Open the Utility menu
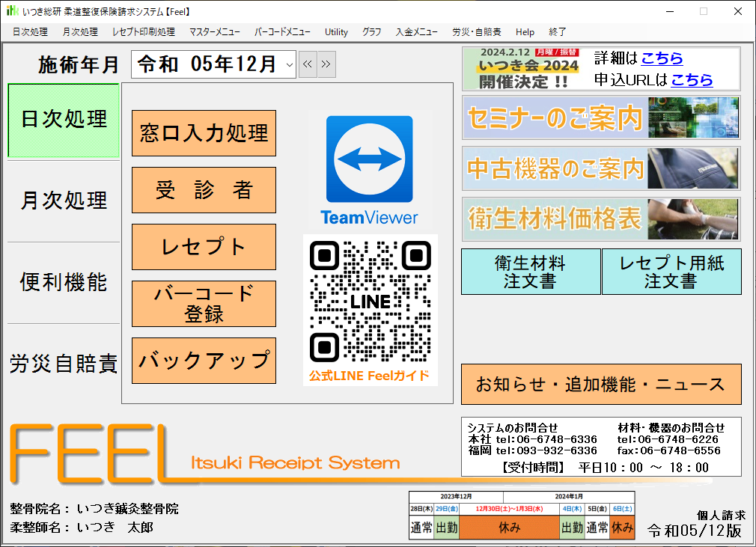This screenshot has width=756, height=547. 336,32
